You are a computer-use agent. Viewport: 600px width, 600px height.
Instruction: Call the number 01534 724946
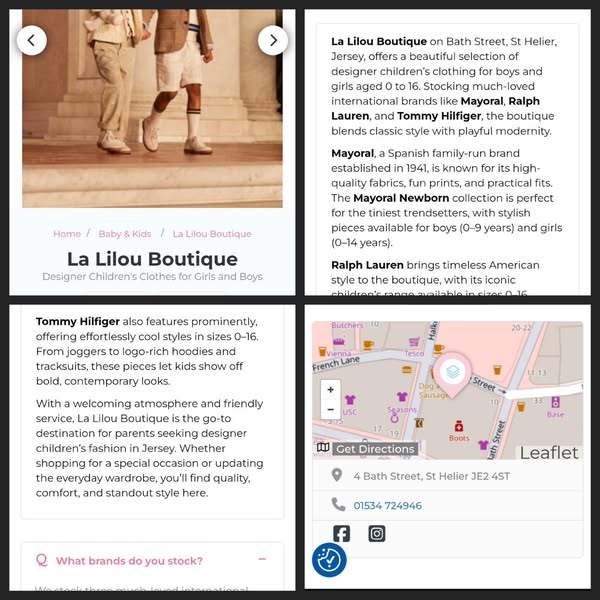(387, 505)
